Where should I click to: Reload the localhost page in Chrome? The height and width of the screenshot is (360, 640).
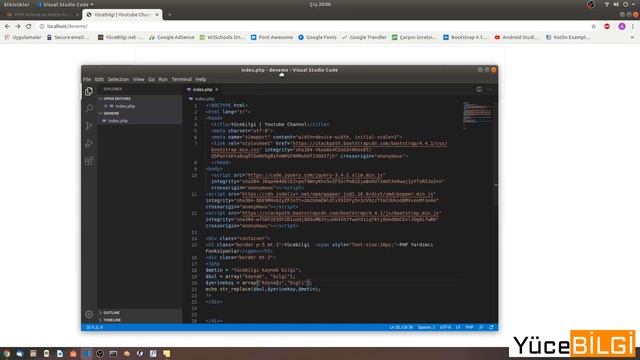click(x=29, y=26)
